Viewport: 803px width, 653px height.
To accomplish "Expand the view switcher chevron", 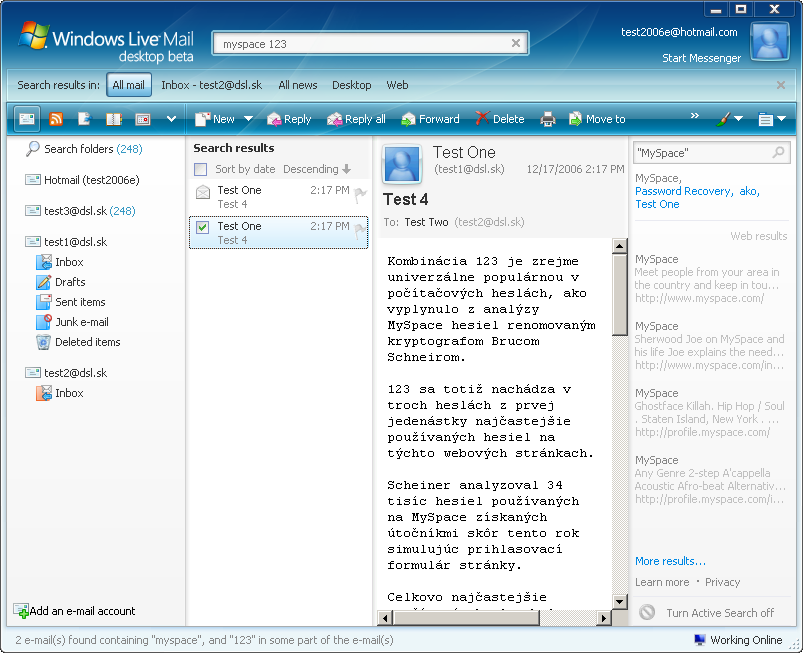I will [x=172, y=119].
